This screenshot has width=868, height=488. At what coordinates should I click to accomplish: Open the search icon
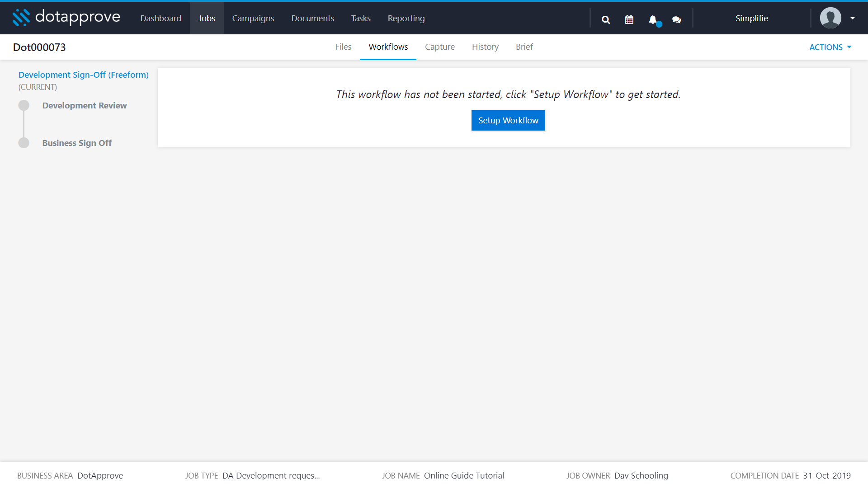pos(606,19)
